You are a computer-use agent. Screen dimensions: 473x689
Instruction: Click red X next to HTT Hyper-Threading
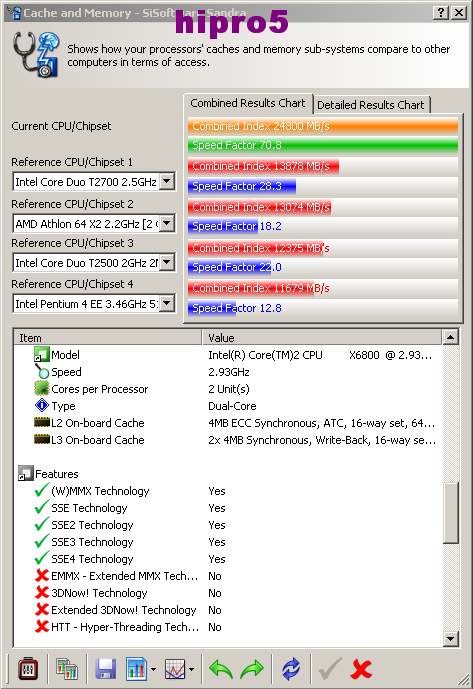[x=42, y=626]
